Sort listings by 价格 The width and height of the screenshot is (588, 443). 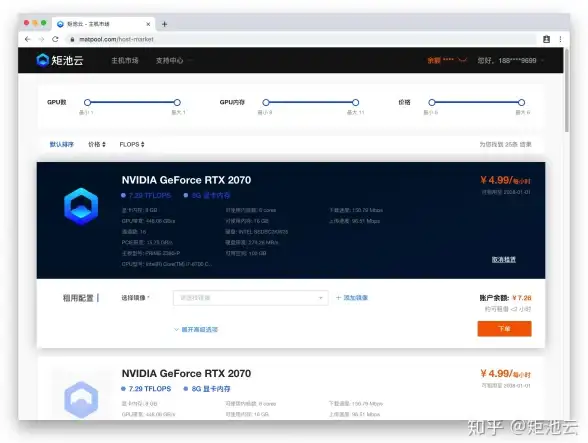(97, 144)
